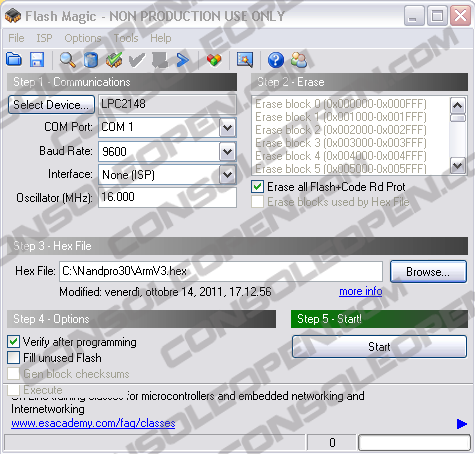Screen dimensions: 475x454
Task: Click the Save floppy disk icon
Action: pyautogui.click(x=37, y=60)
